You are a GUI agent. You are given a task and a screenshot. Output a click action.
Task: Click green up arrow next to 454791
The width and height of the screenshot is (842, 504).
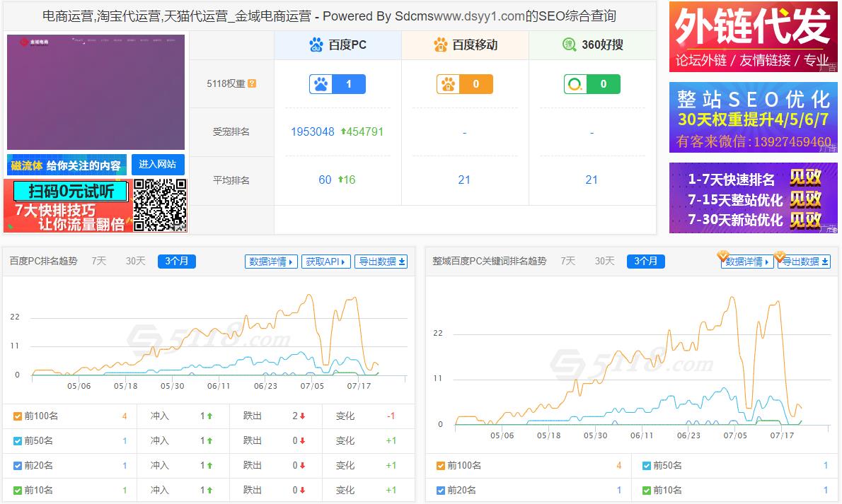[x=343, y=131]
